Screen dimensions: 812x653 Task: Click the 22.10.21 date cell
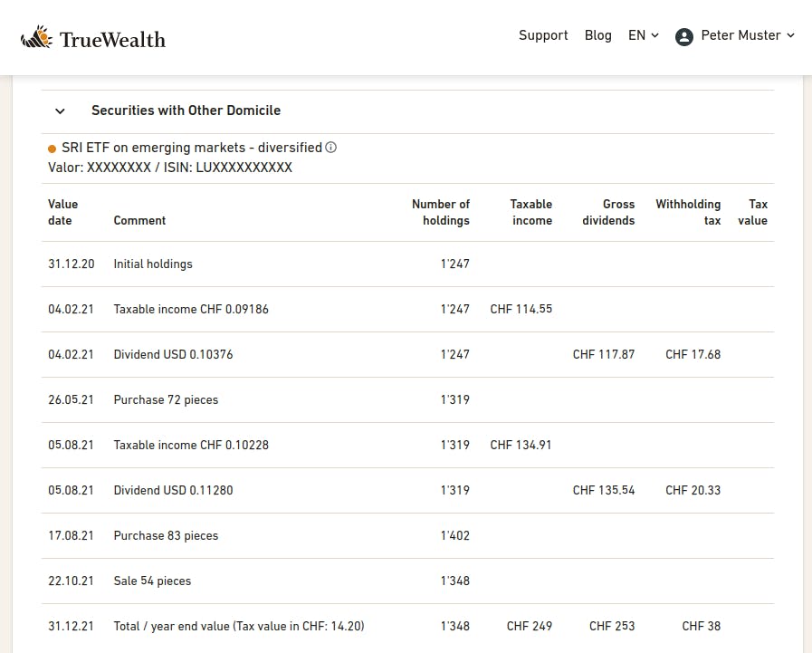click(x=71, y=581)
